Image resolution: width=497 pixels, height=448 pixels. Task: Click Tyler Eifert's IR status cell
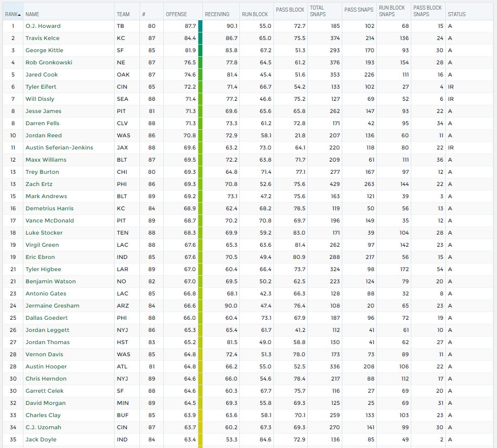click(x=451, y=87)
